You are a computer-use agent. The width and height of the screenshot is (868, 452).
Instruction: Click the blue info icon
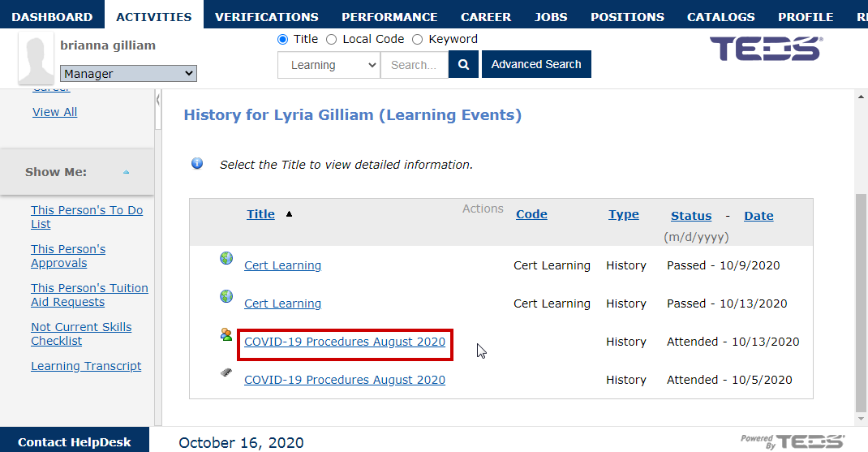197,163
